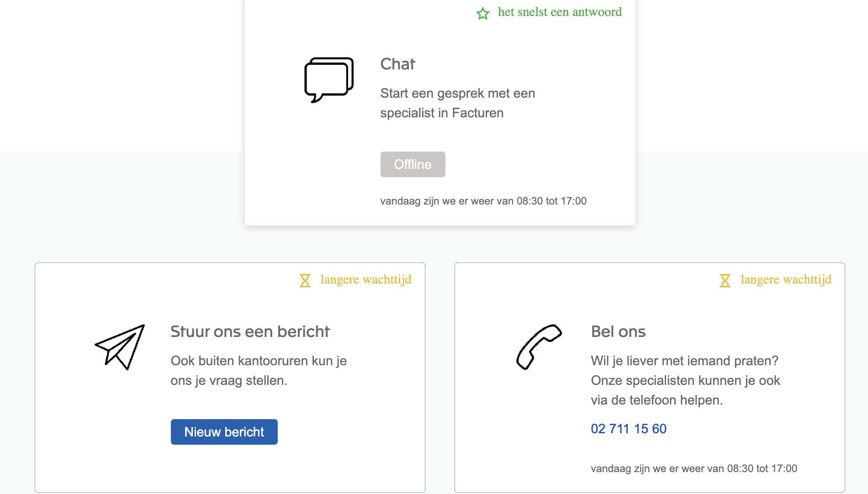Click the 'Bel ons' heading
The image size is (868, 494).
619,331
